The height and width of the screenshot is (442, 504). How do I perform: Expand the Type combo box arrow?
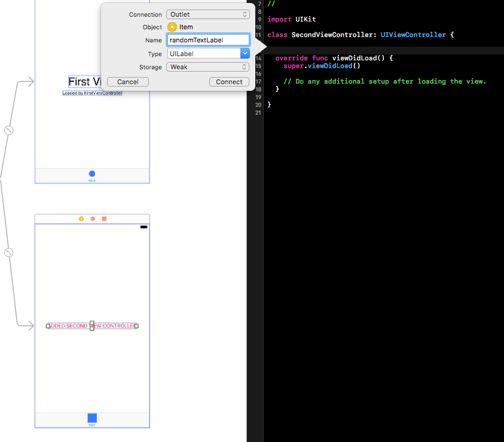245,54
